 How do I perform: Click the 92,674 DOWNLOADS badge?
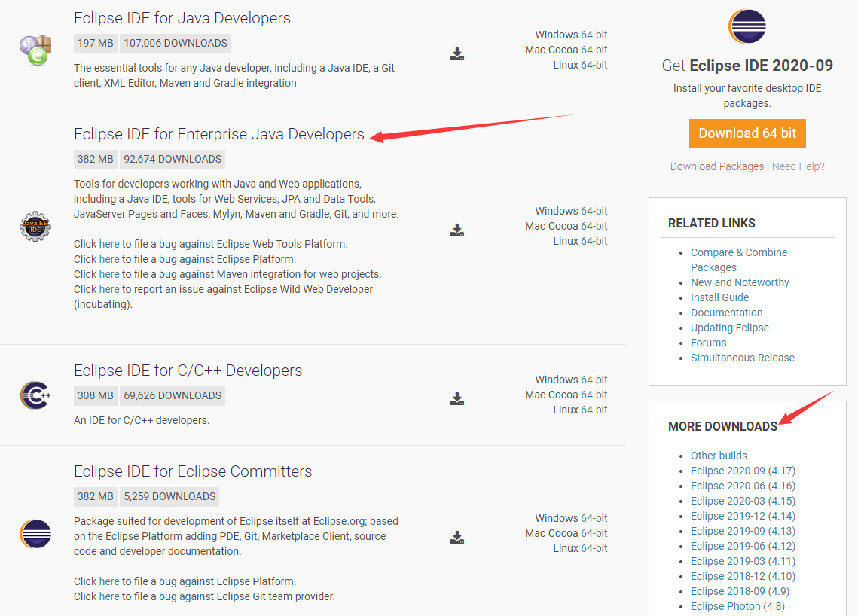pyautogui.click(x=173, y=159)
